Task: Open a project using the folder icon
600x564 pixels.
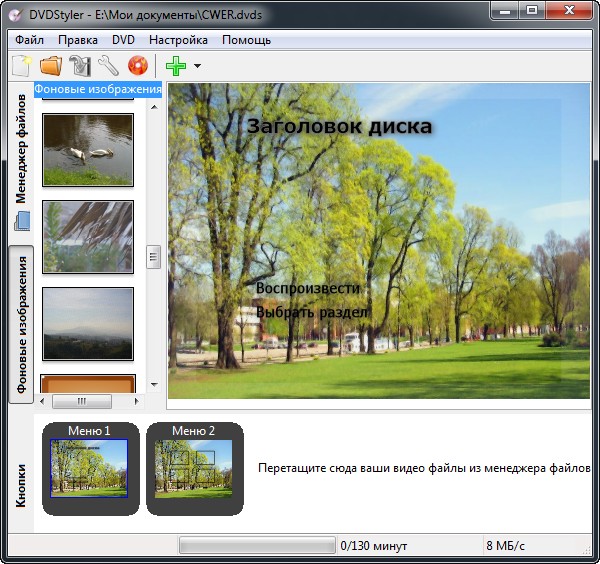Action: 50,66
